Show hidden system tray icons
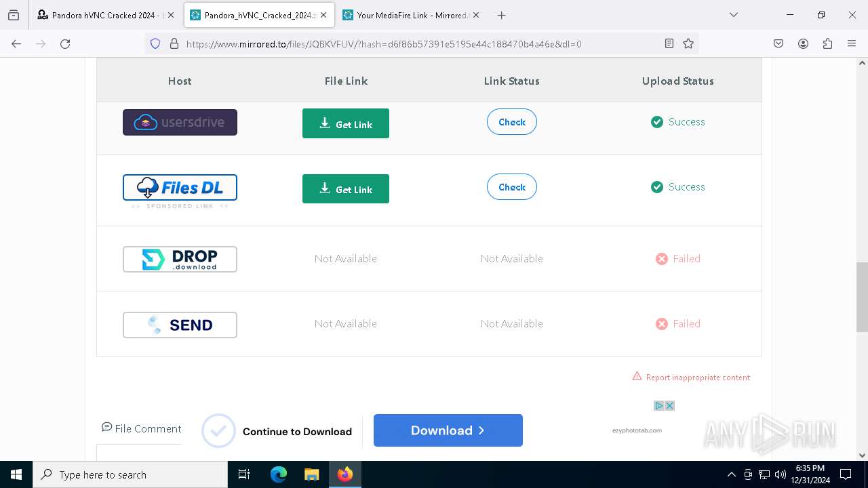868x488 pixels. [731, 474]
